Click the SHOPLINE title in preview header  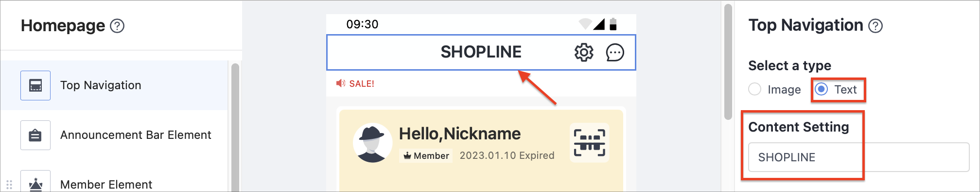tap(481, 52)
